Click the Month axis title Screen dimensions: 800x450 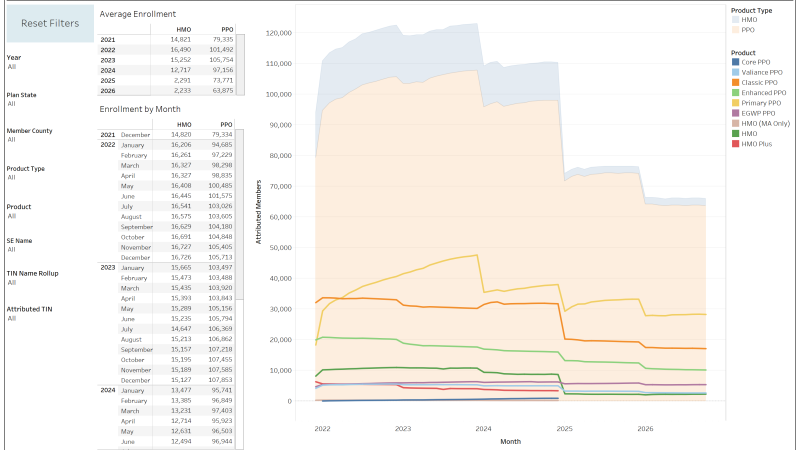[x=511, y=442]
